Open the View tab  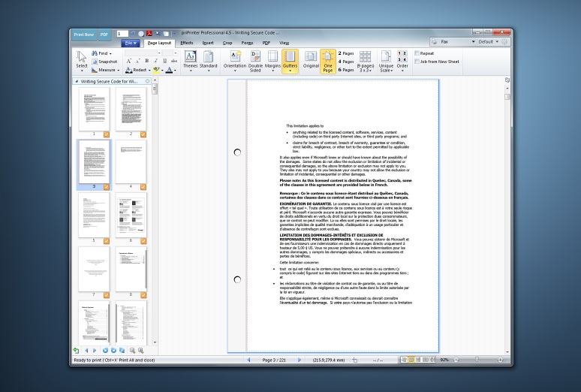[x=284, y=43]
